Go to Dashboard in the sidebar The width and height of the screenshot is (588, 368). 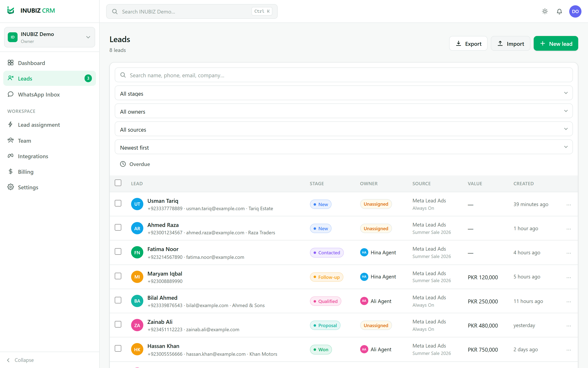[50, 63]
